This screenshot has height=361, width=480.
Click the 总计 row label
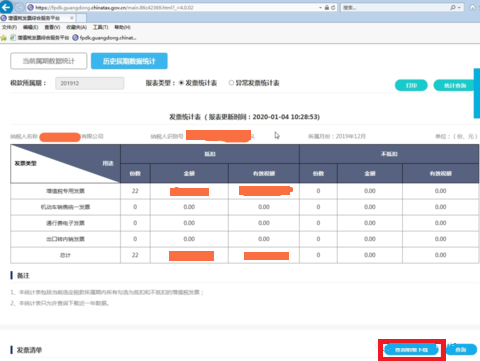65,255
